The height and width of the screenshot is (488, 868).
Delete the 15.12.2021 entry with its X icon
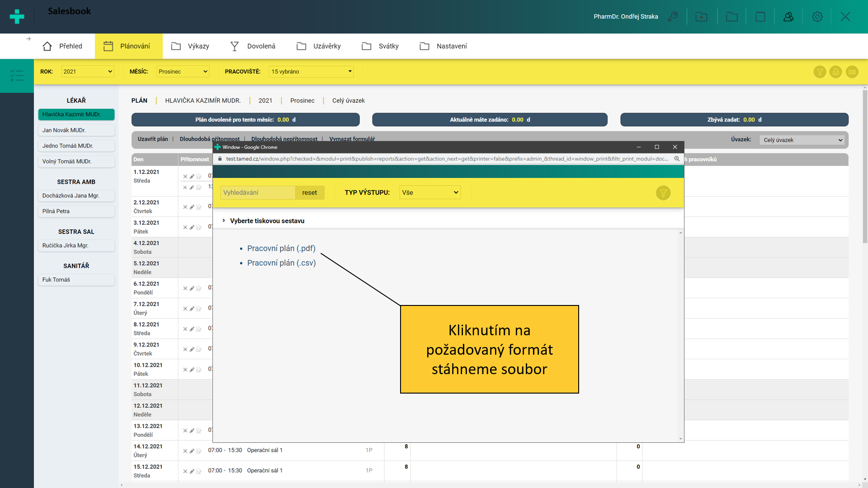tap(185, 471)
